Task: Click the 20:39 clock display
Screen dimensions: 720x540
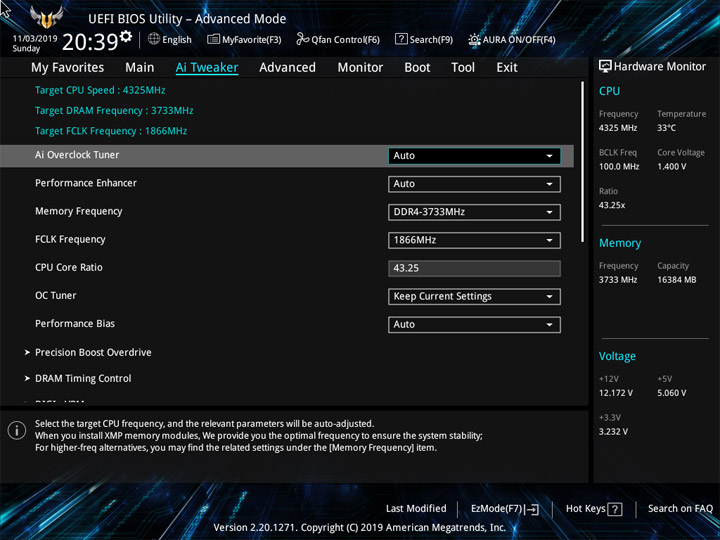Action: (x=90, y=42)
